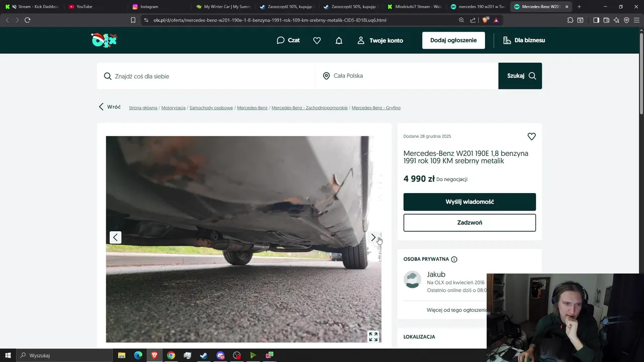Open favorites heart in header
This screenshot has height=362, width=644.
(317, 40)
